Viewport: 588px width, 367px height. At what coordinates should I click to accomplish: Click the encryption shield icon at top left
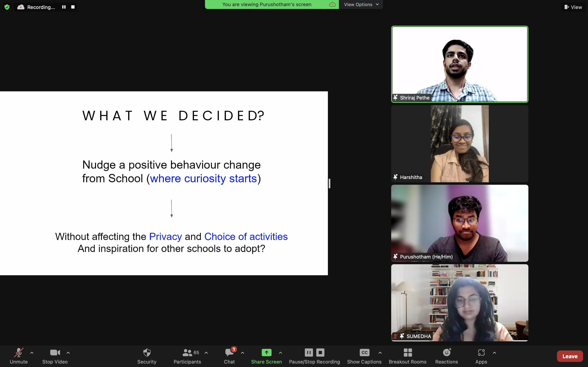click(x=7, y=7)
